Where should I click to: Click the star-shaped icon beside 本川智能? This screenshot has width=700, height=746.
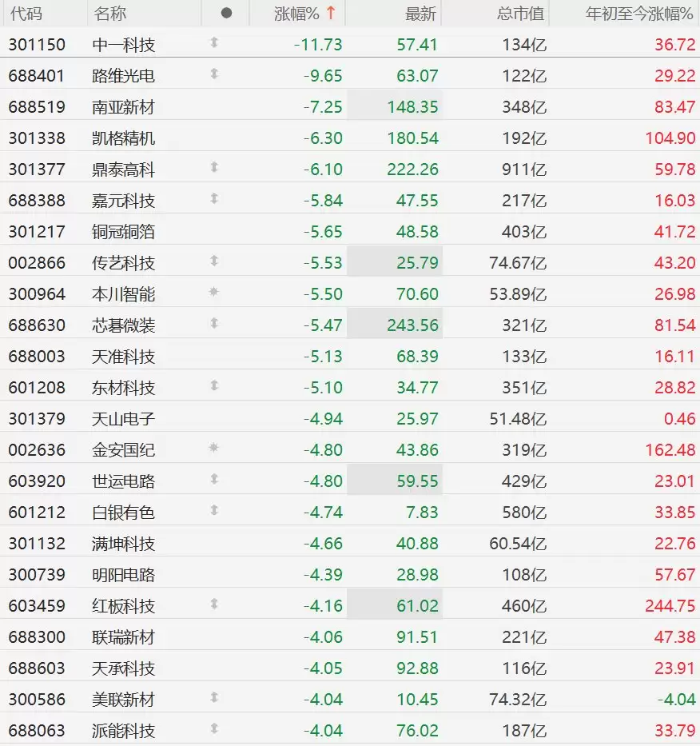pyautogui.click(x=213, y=293)
